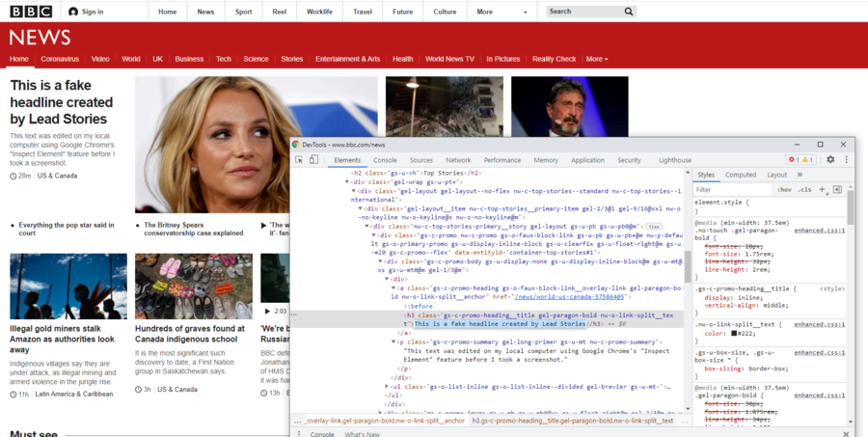868x437 pixels.
Task: Click the Chrome icon in the DevTools title bar
Action: (x=296, y=145)
